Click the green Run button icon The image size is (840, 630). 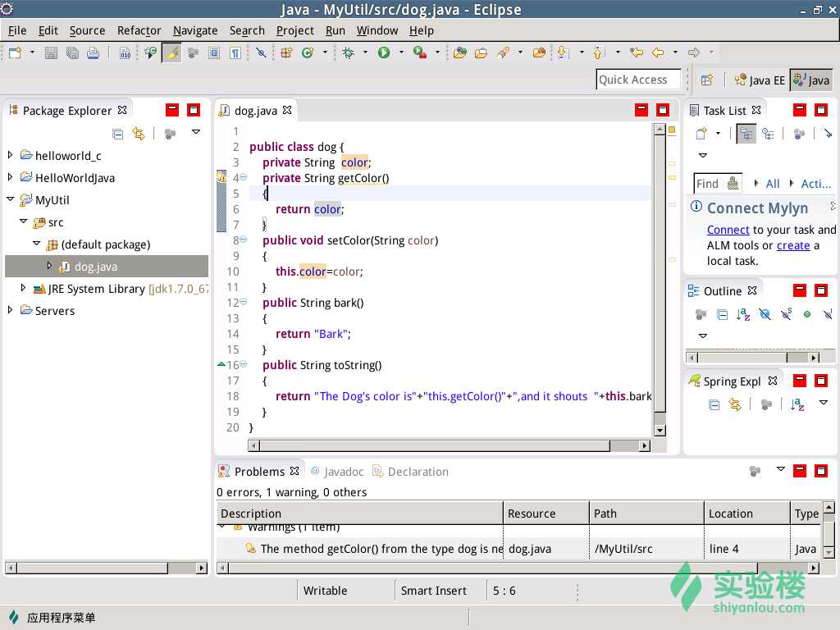384,52
